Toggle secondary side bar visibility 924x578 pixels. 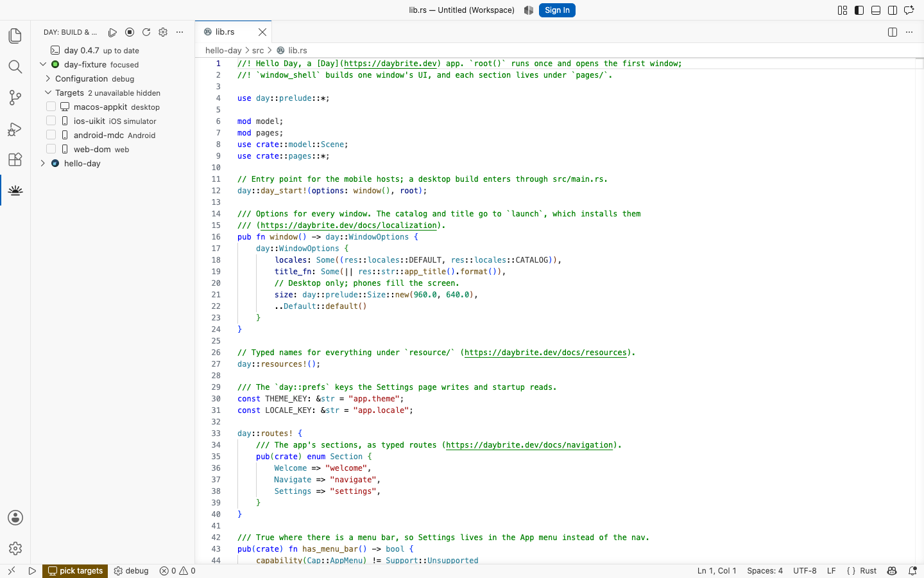pyautogui.click(x=893, y=10)
